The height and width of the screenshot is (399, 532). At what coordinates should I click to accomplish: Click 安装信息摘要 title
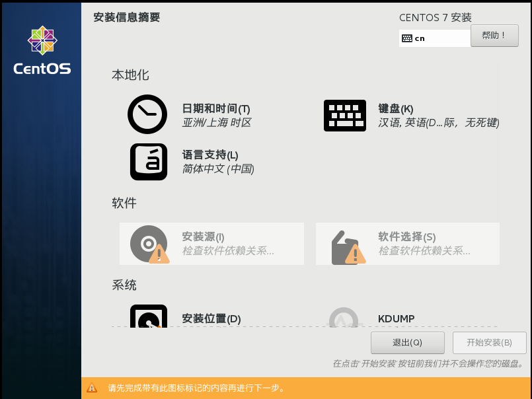[126, 17]
